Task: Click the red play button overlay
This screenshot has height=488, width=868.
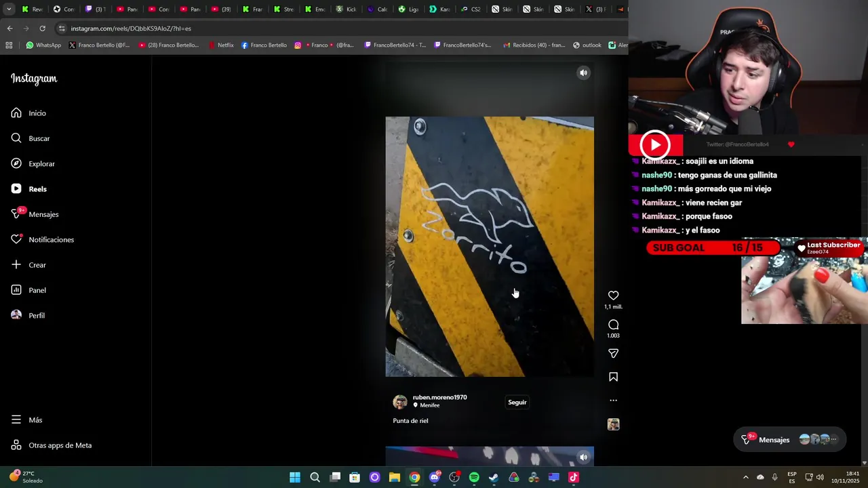Action: (x=655, y=144)
